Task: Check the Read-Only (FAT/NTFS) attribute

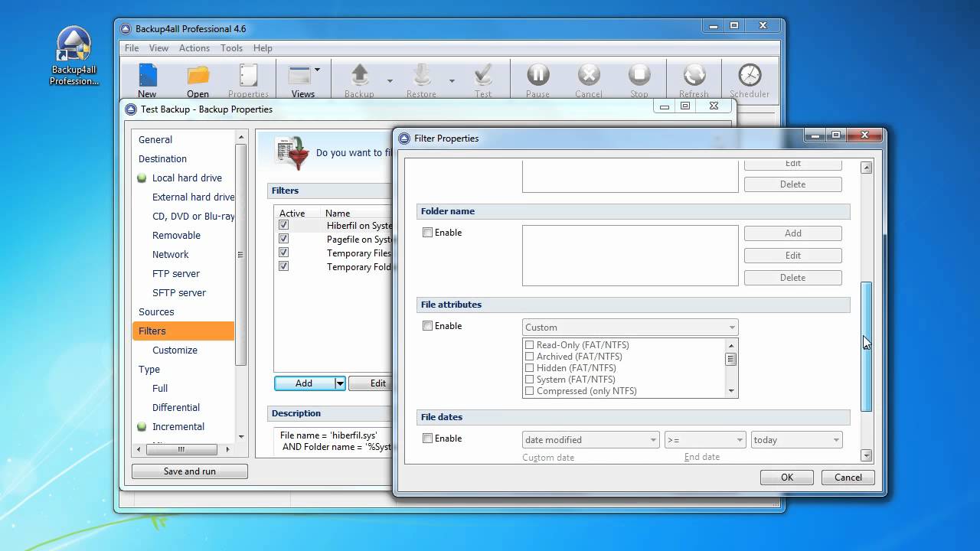Action: [x=529, y=345]
